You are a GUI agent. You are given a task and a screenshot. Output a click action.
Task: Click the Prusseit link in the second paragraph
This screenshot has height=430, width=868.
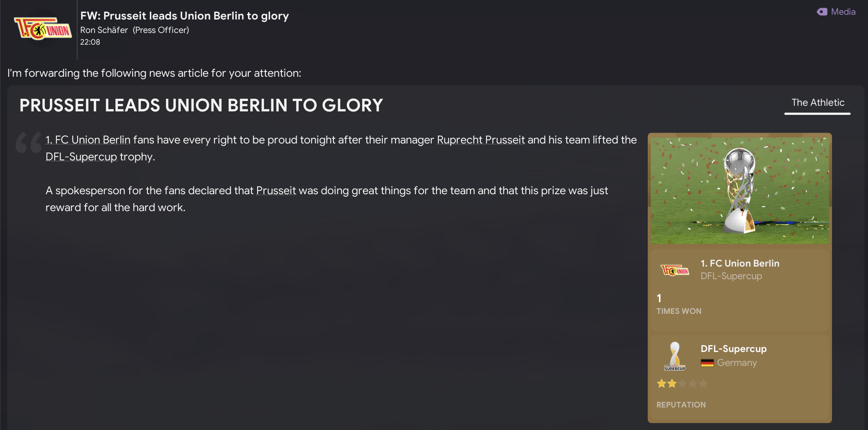(276, 191)
